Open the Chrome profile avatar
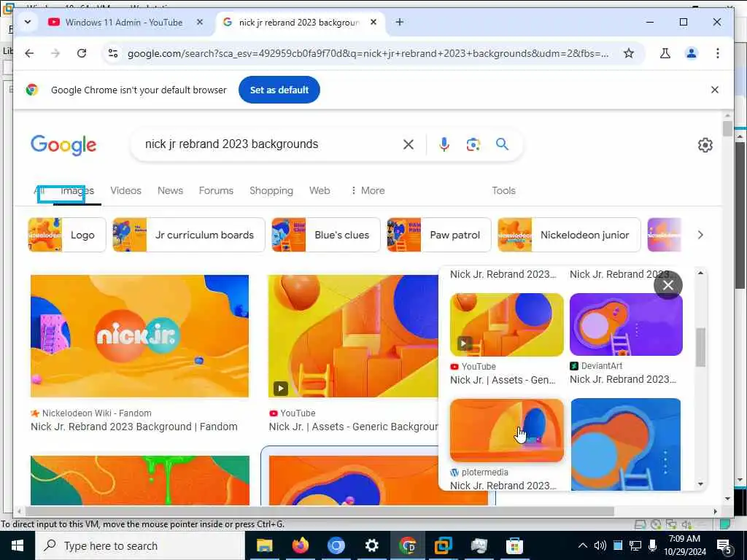This screenshot has height=560, width=747. coord(692,53)
